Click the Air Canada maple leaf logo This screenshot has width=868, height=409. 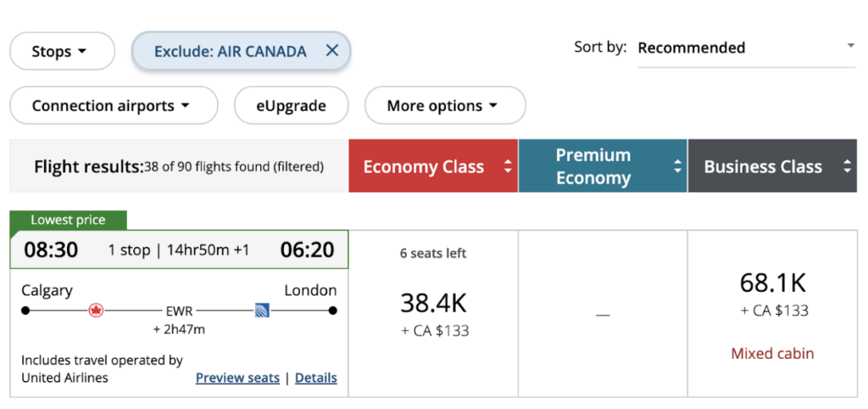[96, 311]
